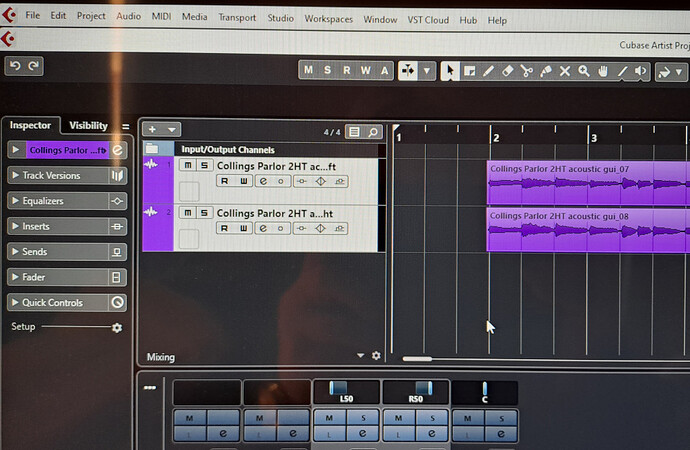
Task: Toggle global A toolbar button
Action: click(385, 71)
